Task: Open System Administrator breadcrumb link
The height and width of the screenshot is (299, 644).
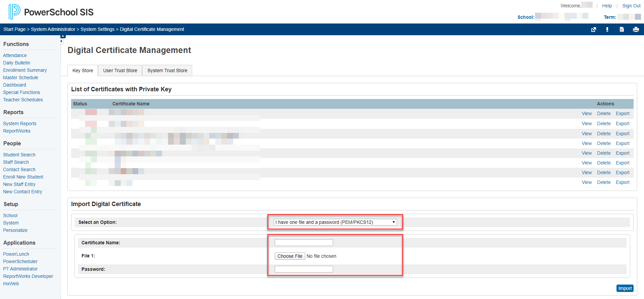Action: 53,29
